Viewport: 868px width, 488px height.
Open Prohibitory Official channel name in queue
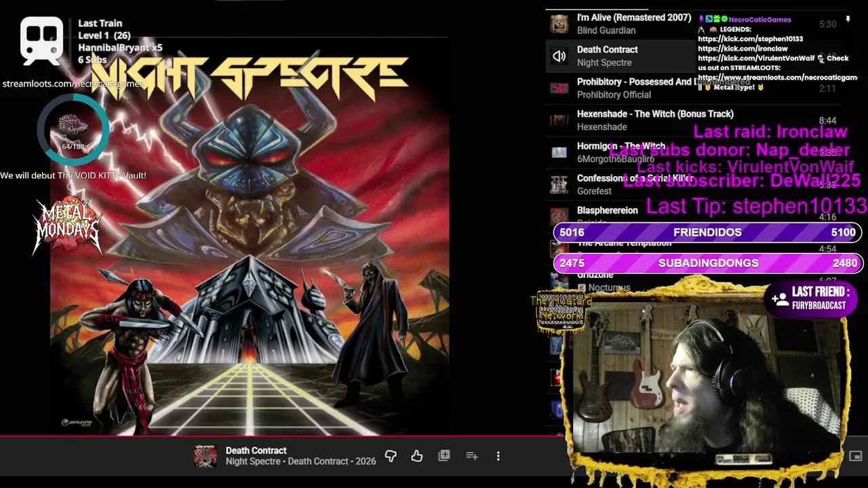click(614, 95)
